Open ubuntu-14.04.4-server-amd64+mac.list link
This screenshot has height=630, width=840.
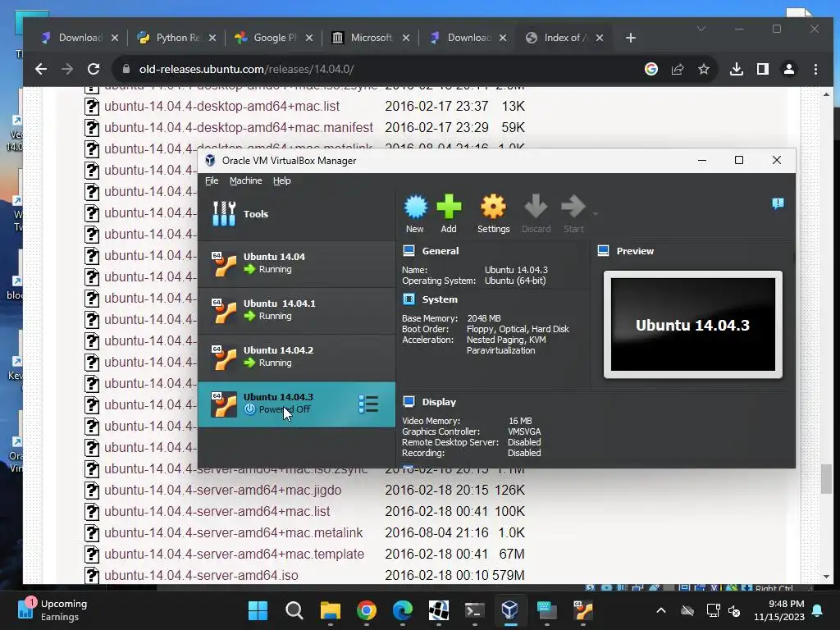point(217,512)
